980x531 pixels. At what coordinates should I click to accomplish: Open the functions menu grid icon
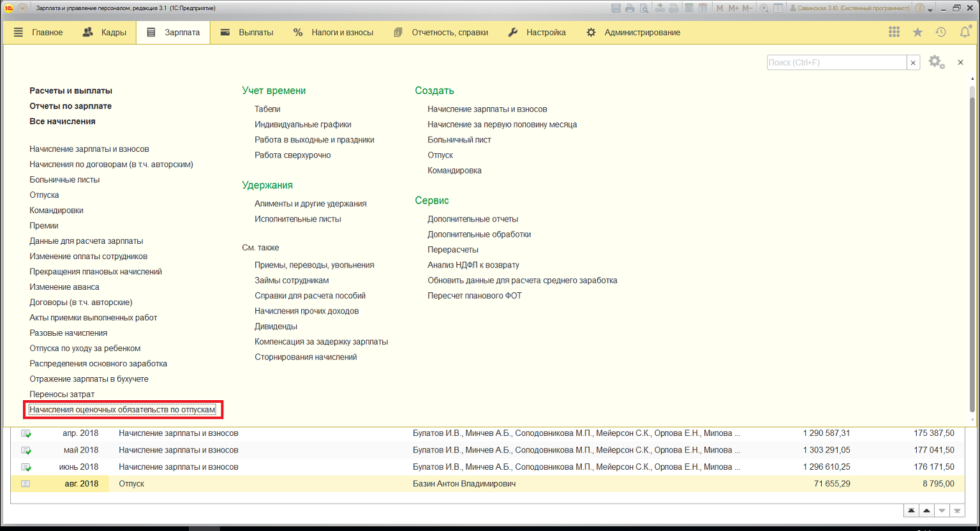[x=894, y=32]
